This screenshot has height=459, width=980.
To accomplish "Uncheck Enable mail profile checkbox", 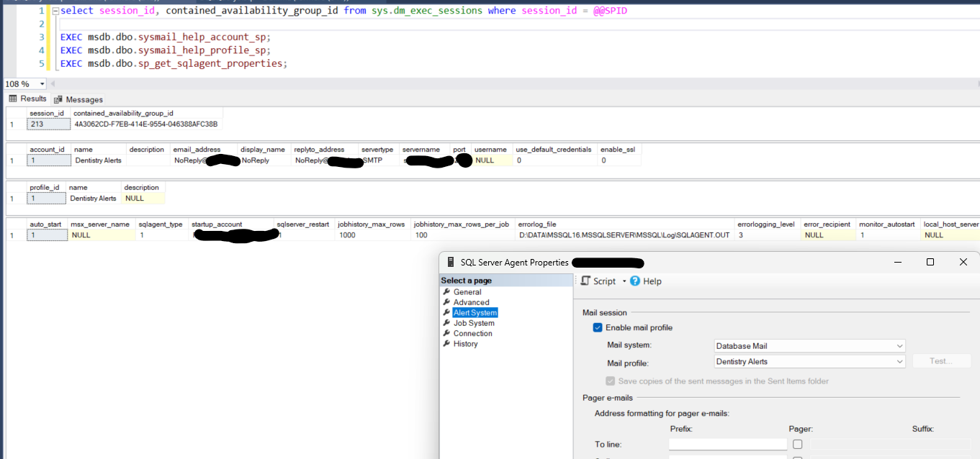I will [x=597, y=327].
